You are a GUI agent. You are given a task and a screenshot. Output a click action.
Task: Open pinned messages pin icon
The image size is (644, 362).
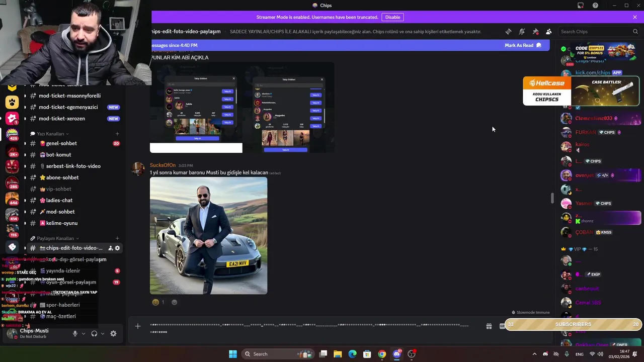535,31
